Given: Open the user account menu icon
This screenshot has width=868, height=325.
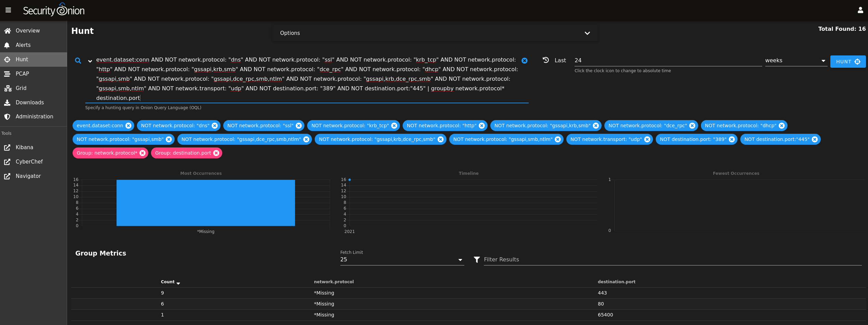Looking at the screenshot, I should point(860,10).
